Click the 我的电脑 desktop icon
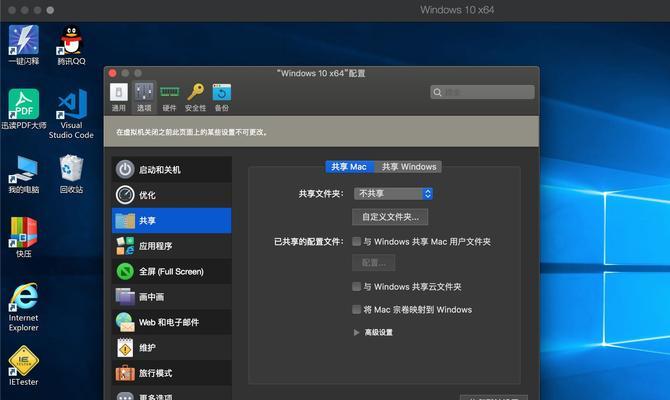This screenshot has width=670, height=400. tap(24, 174)
